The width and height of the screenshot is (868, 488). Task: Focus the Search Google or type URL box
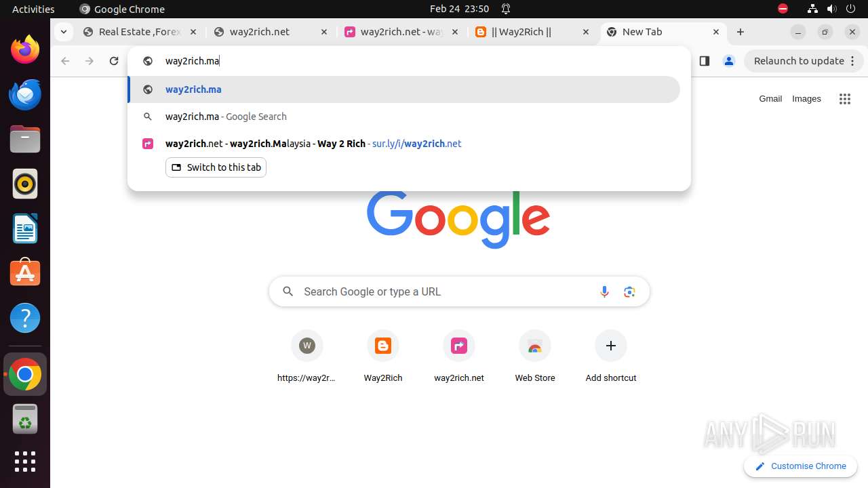pos(459,291)
